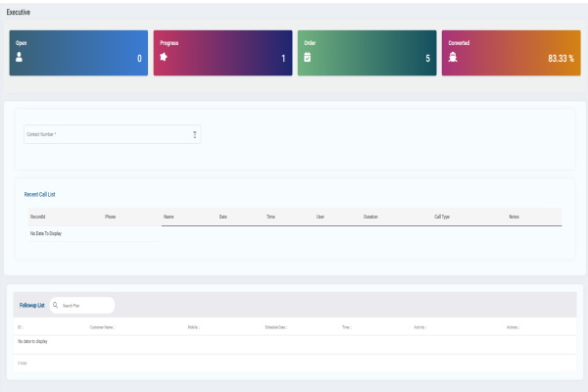588x392 pixels.
Task: Select the RecordId column header
Action: 39,216
